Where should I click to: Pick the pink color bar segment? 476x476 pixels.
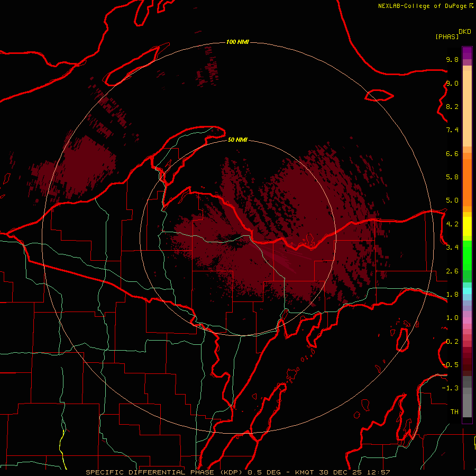pyautogui.click(x=467, y=321)
